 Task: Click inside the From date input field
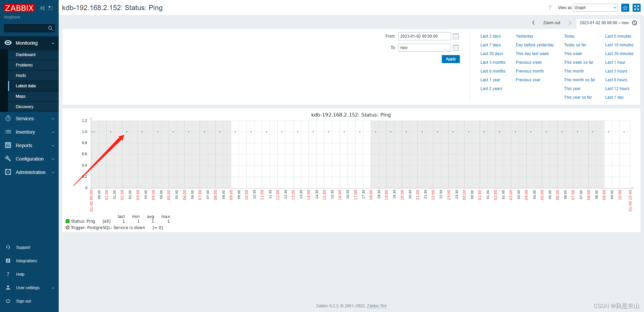424,36
